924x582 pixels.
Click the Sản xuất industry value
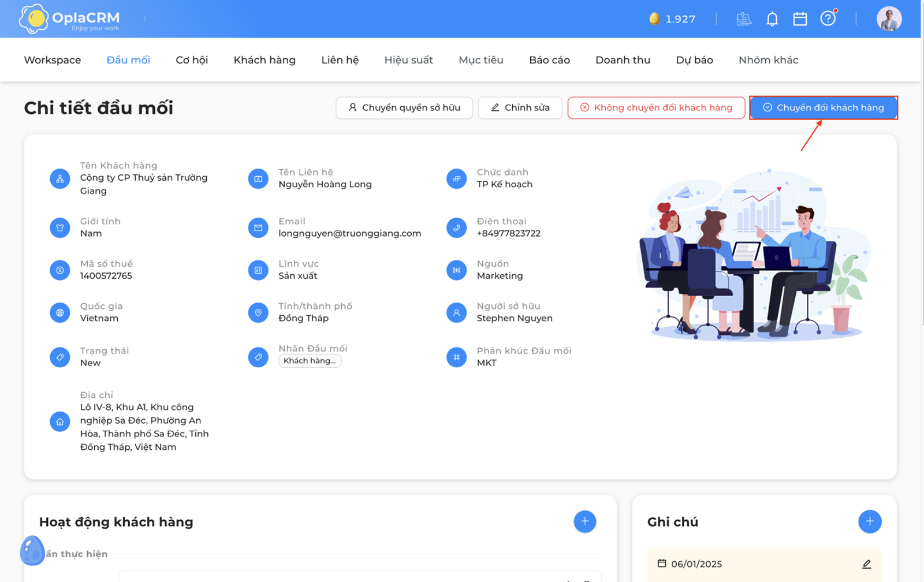[298, 276]
